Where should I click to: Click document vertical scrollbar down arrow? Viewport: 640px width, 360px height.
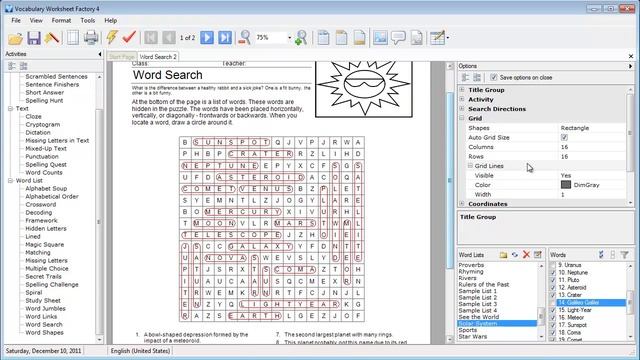point(450,339)
